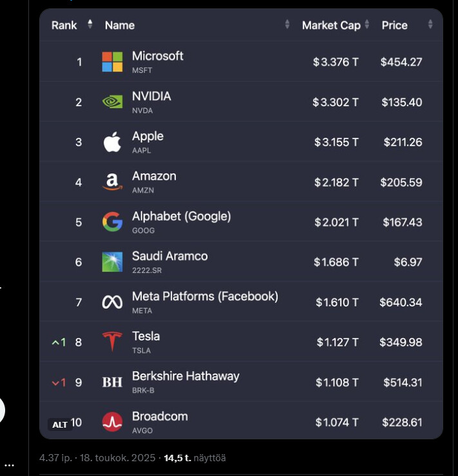Click the META ticker symbol
Screen dimensions: 458x476
(x=142, y=311)
